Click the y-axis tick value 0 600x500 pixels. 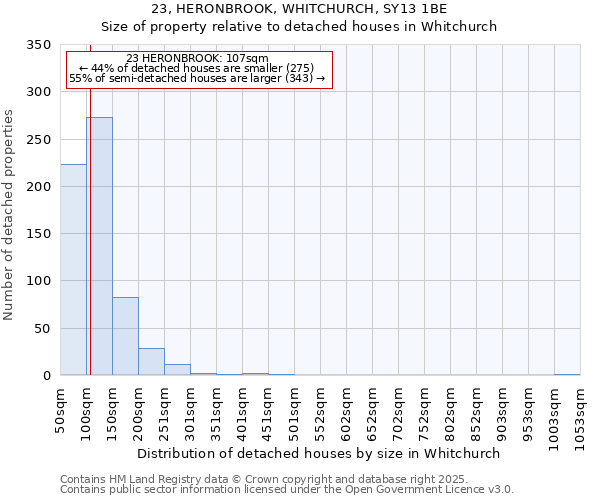point(47,375)
